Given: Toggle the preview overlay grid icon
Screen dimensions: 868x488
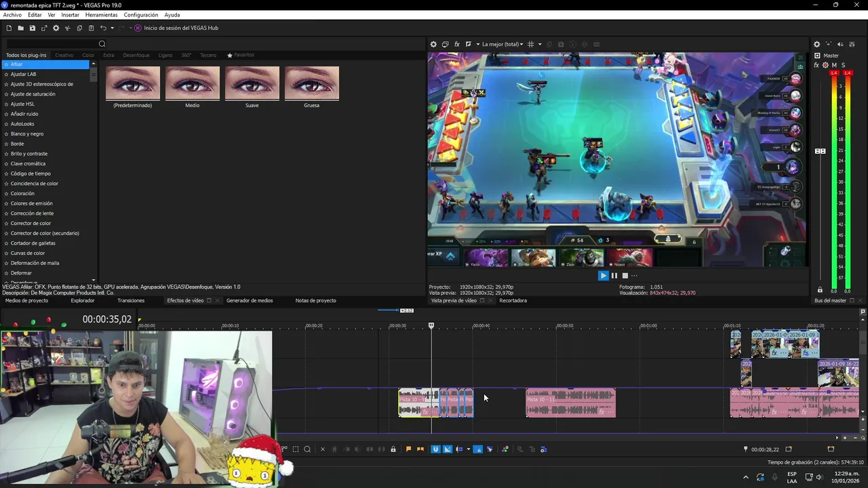Looking at the screenshot, I should pos(531,44).
